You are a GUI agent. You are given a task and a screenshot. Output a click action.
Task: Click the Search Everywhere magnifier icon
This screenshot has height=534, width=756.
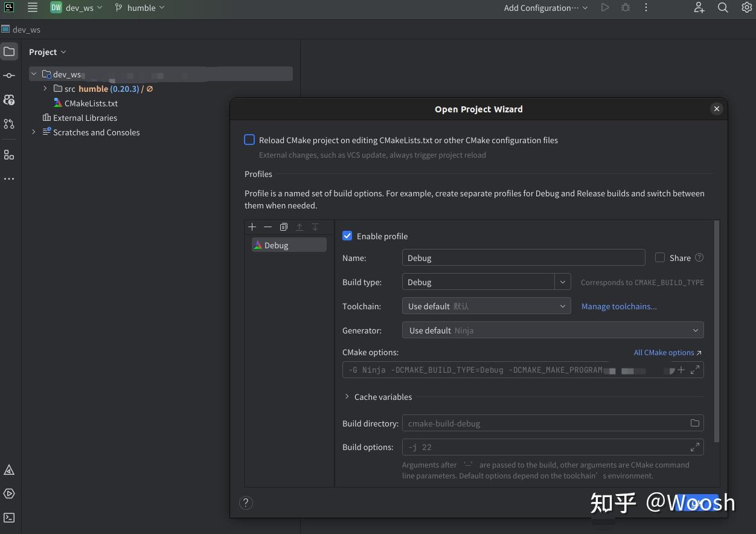tap(723, 8)
